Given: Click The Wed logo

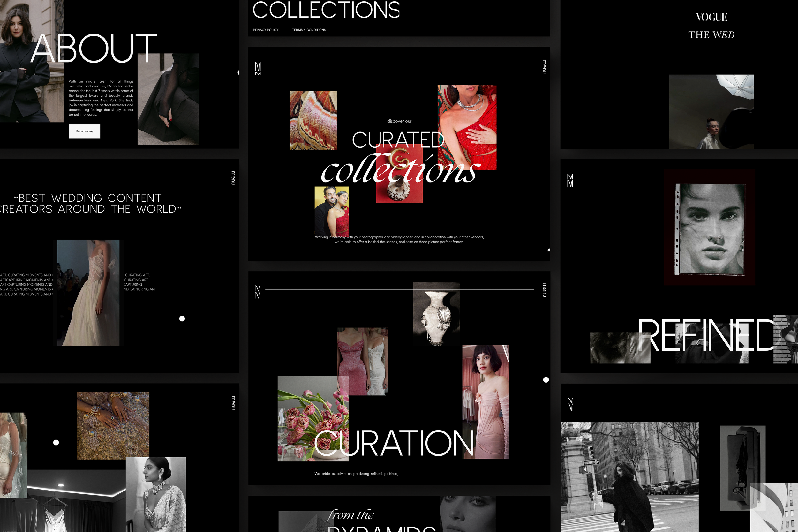Looking at the screenshot, I should [x=711, y=34].
